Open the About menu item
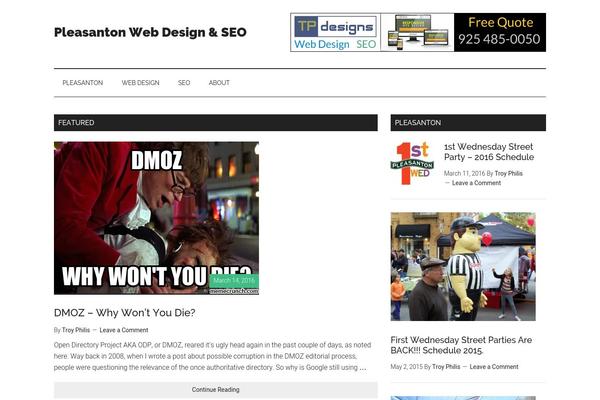 point(219,83)
